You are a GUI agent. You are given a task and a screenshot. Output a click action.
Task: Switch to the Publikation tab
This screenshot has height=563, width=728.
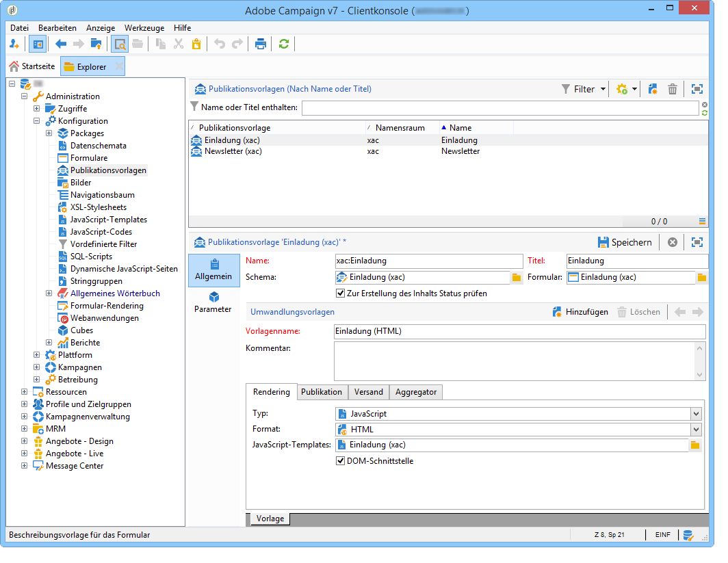pos(322,392)
